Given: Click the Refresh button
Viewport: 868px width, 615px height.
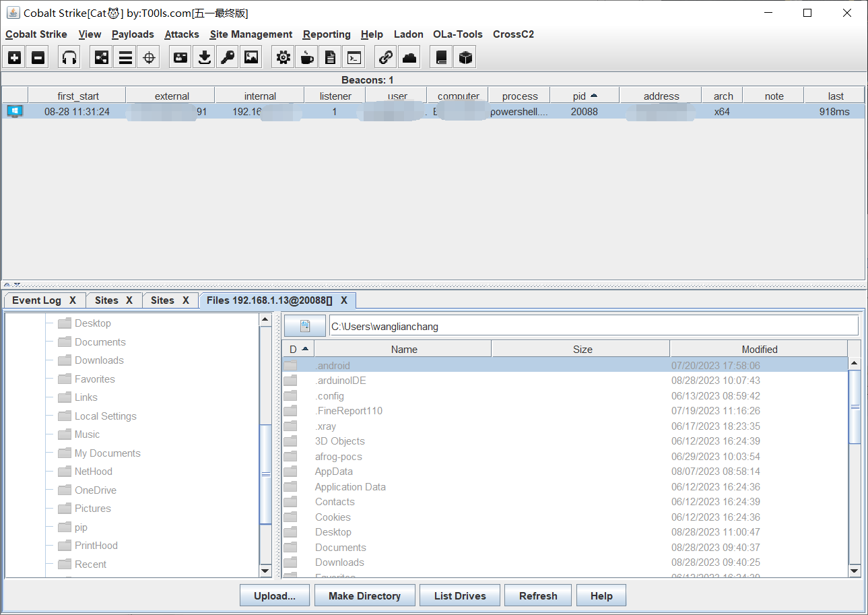Looking at the screenshot, I should point(538,595).
